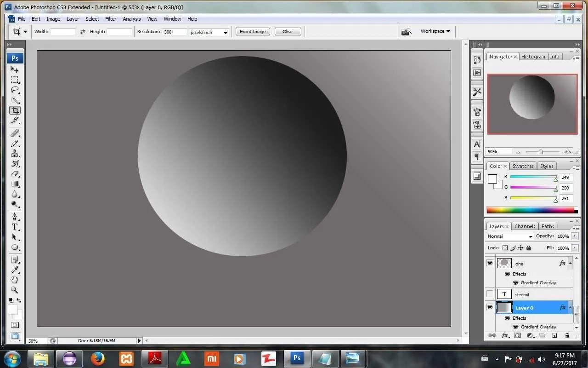Toggle Effects visibility under layer 'one'
Screen dimensions: 588x368
(x=508, y=274)
